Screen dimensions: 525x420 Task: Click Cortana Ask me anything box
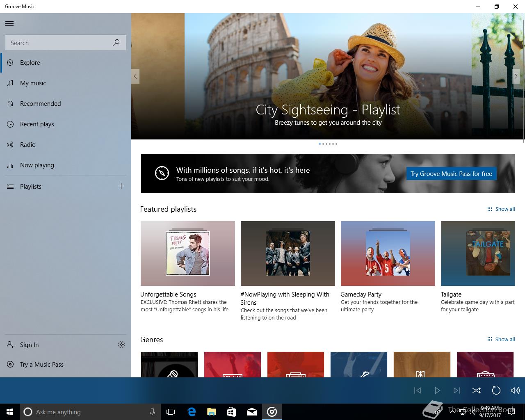coord(90,412)
